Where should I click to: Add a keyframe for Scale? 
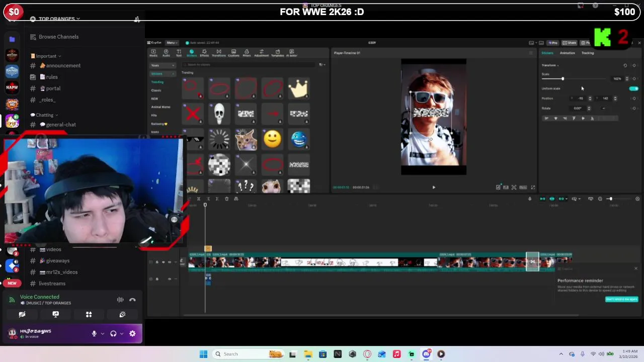(x=634, y=79)
